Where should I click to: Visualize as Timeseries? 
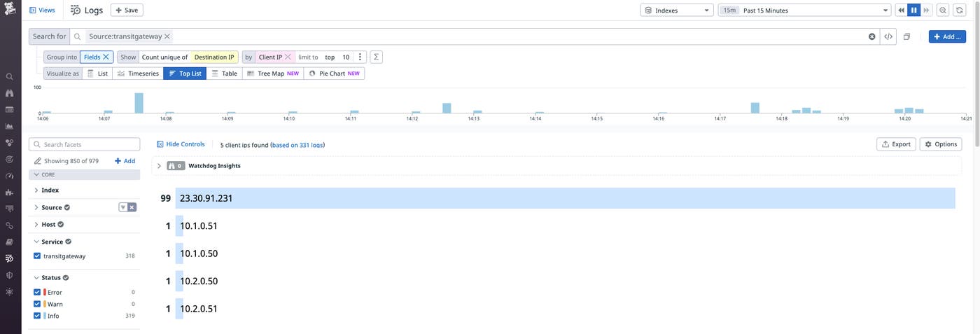tap(138, 74)
